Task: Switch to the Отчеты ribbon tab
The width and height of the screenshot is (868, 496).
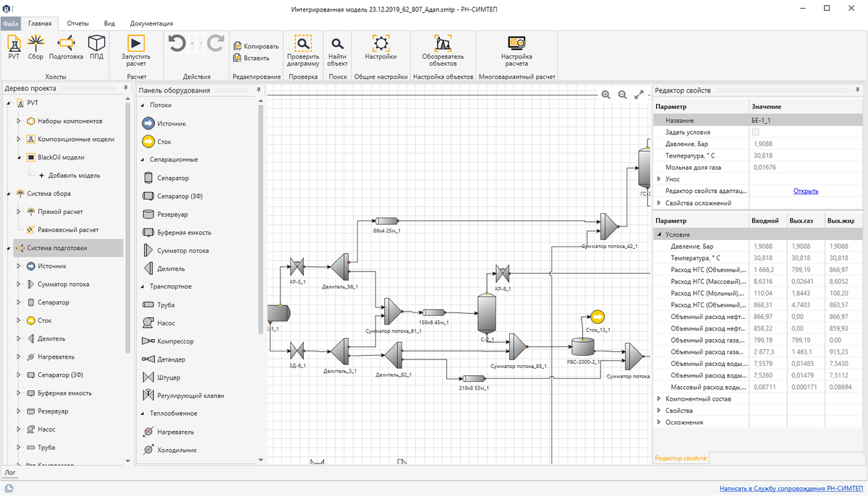Action: [x=78, y=23]
